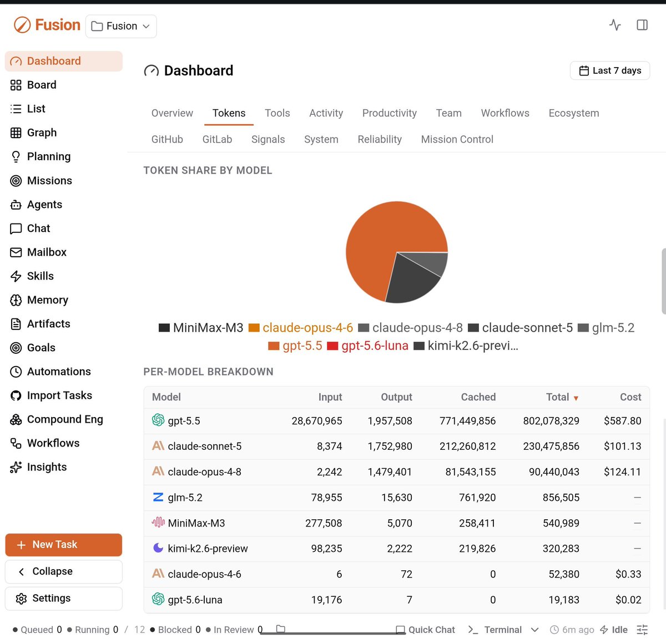Open Mailbox from the sidebar

(x=64, y=252)
